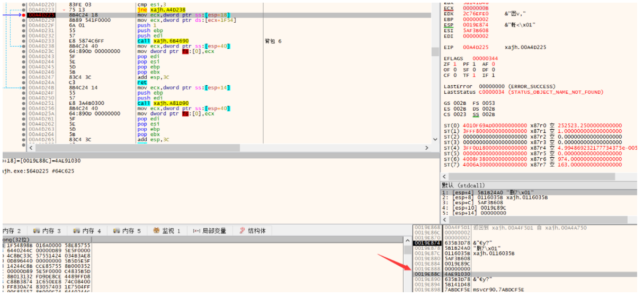Screen dimensions: 644x298
Task: Click the TF flag value
Action: [x=475, y=75]
